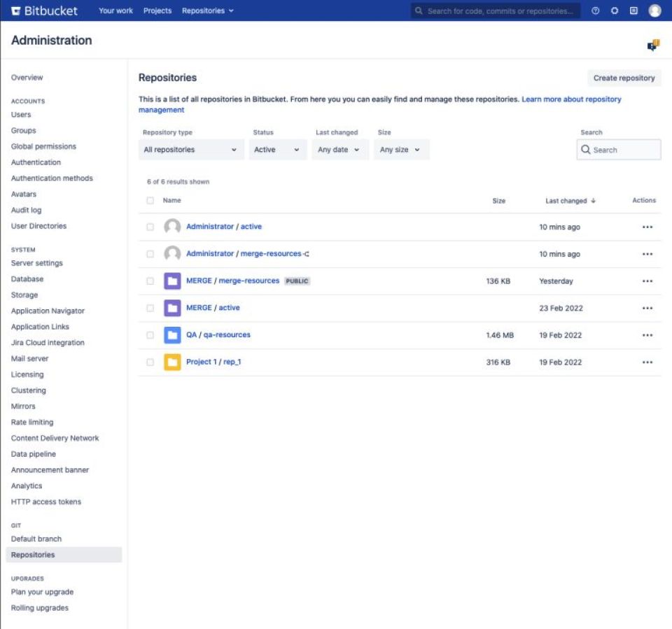Open the Status Active dropdown
Image resolution: width=672 pixels, height=629 pixels.
(x=278, y=150)
